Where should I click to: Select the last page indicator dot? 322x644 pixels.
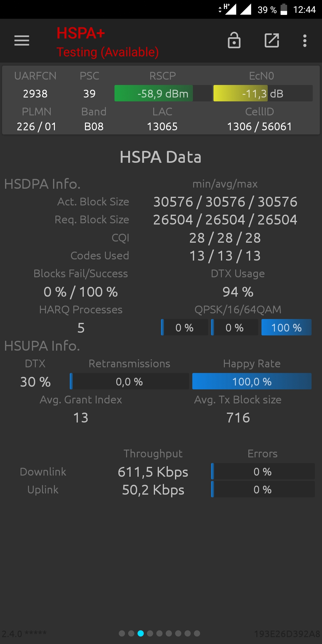coord(197,633)
